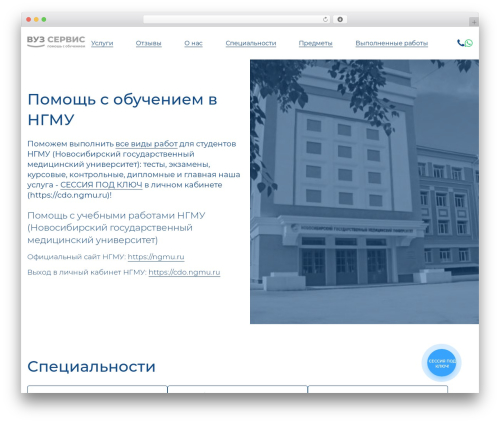Click text 'Выход в личный кабинет НГМУ:'
Viewport: 500px width, 423px height.
click(x=87, y=272)
